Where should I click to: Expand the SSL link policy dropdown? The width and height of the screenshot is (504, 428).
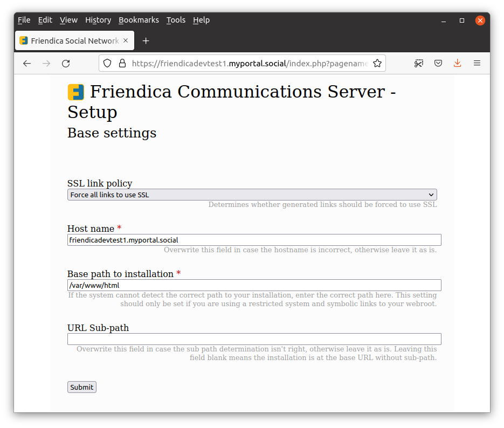252,195
